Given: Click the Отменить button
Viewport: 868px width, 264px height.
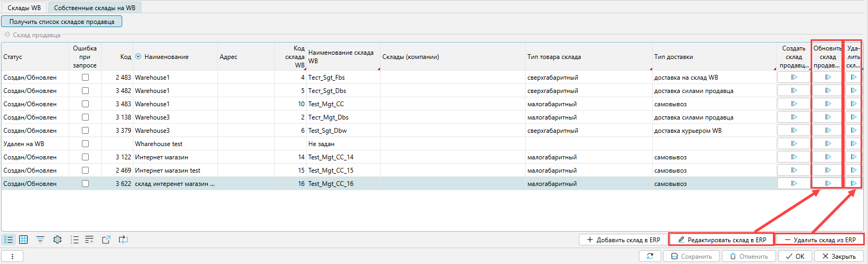Looking at the screenshot, I should point(749,256).
